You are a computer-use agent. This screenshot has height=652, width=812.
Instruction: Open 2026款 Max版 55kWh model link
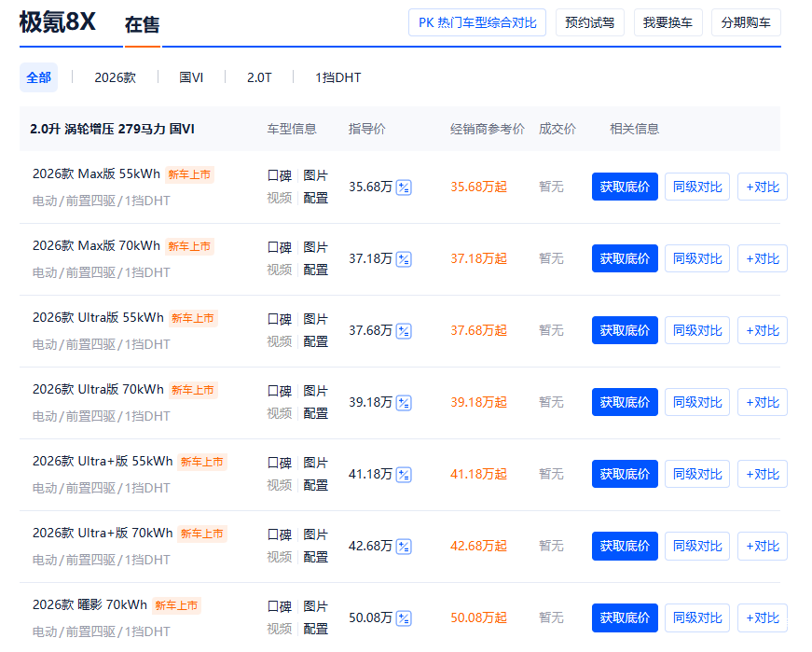click(96, 174)
